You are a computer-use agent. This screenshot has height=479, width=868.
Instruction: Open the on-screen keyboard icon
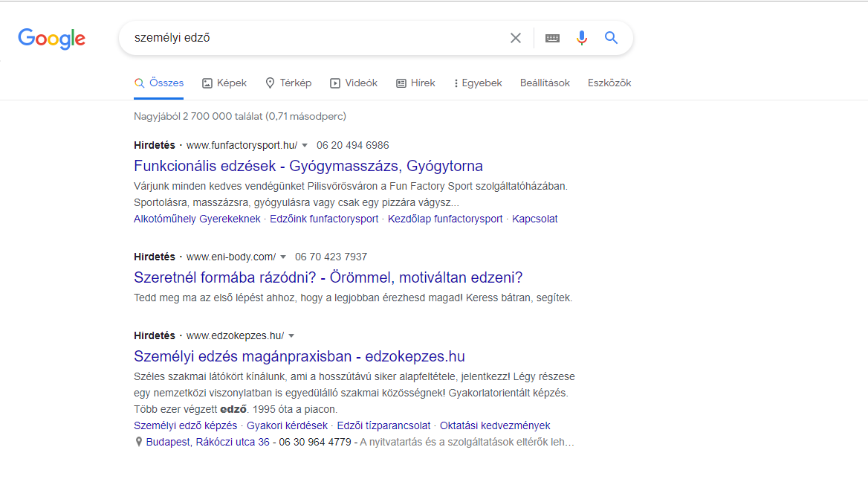(552, 38)
